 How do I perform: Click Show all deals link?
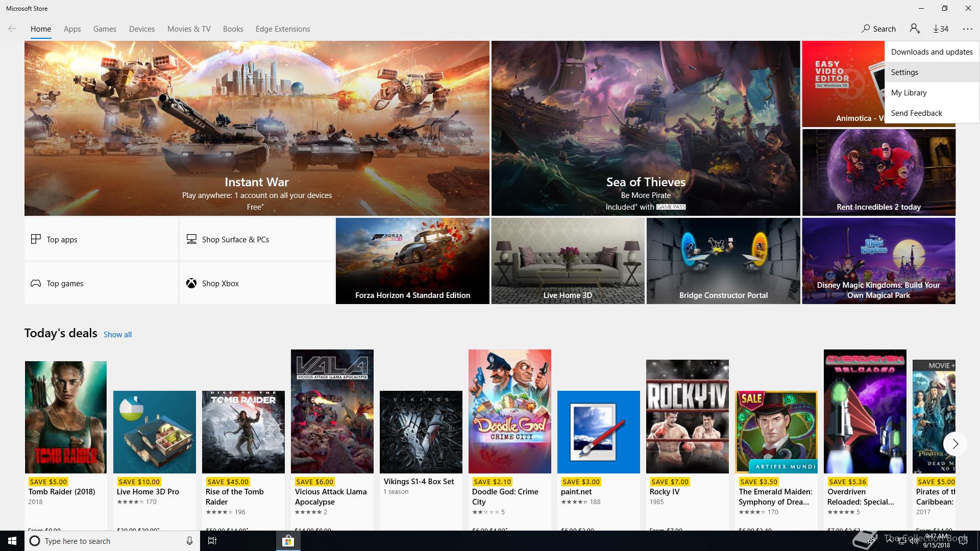pos(117,335)
